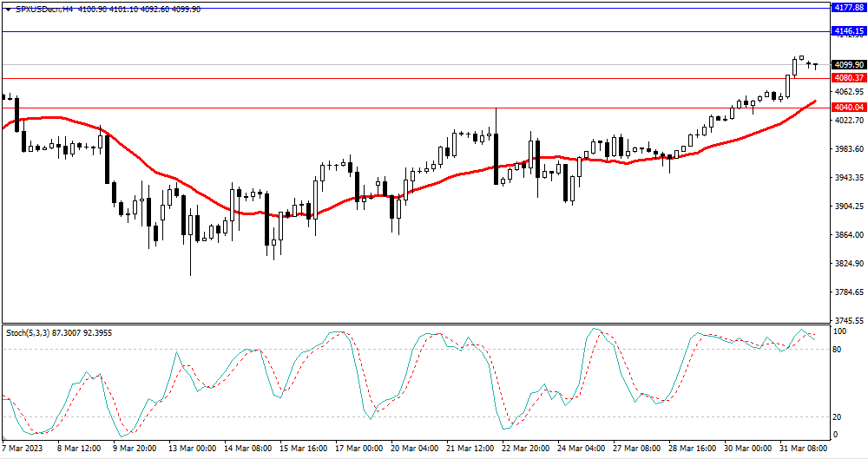868x459 pixels.
Task: Click the 20 Mar 04:00 time label
Action: coord(414,448)
